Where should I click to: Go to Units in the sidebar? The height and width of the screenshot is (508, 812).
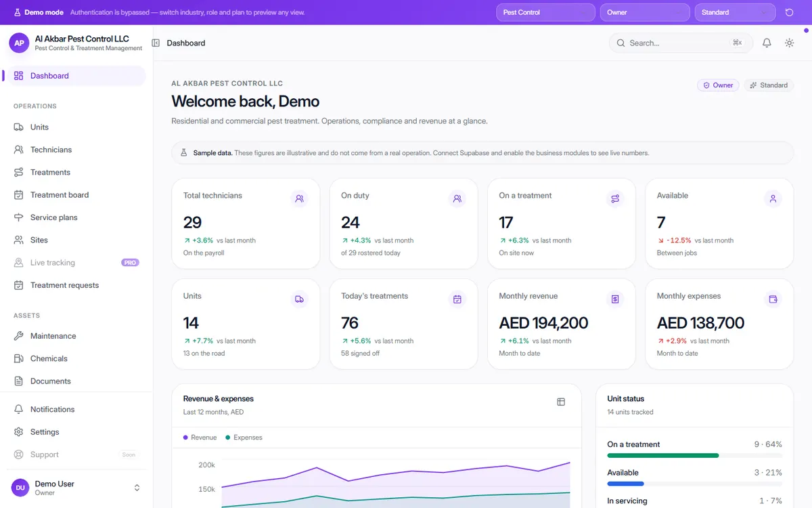(76, 127)
